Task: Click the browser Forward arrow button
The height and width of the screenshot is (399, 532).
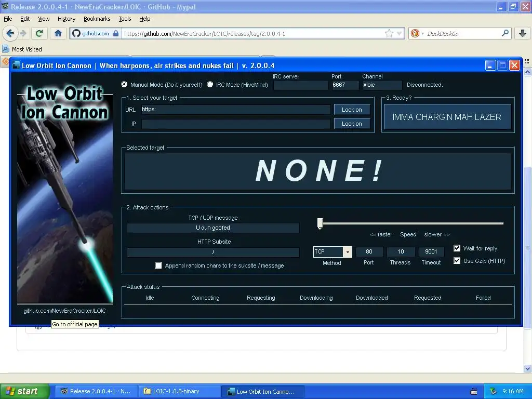Action: click(x=23, y=33)
